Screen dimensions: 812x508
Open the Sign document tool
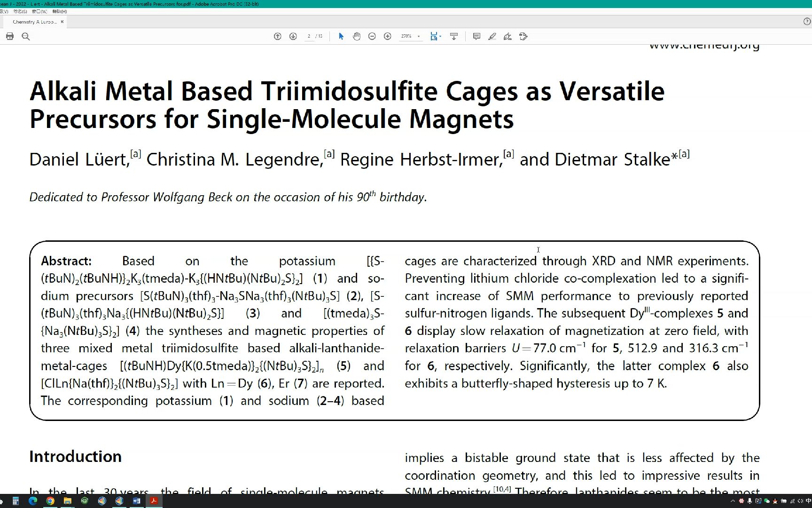[x=507, y=36]
